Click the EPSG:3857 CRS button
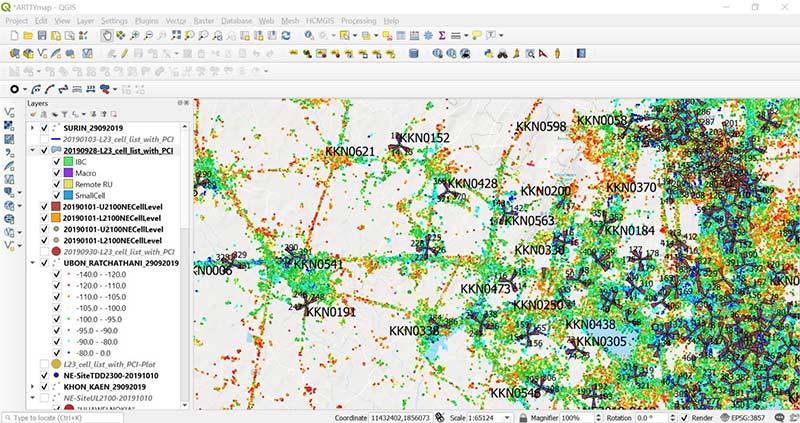The width and height of the screenshot is (800, 423). tap(742, 418)
